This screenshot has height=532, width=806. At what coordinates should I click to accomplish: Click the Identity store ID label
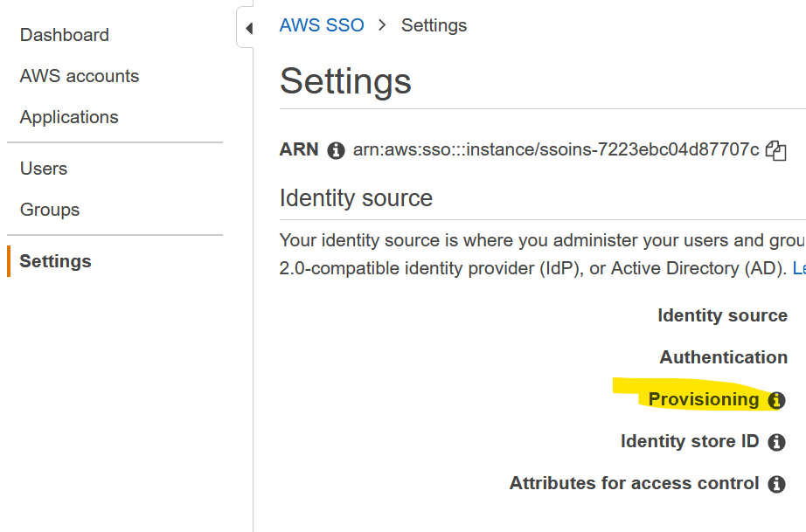click(x=690, y=441)
